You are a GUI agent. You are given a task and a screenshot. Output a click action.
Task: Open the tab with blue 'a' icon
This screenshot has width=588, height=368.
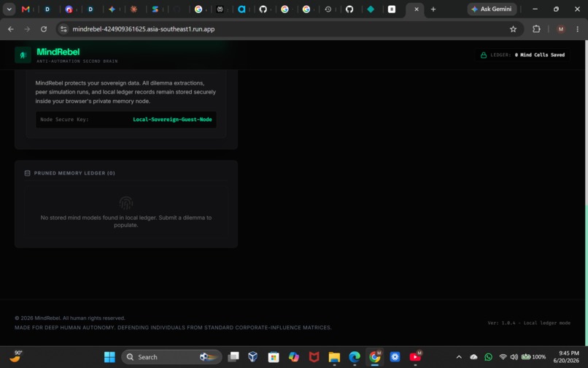tap(241, 9)
